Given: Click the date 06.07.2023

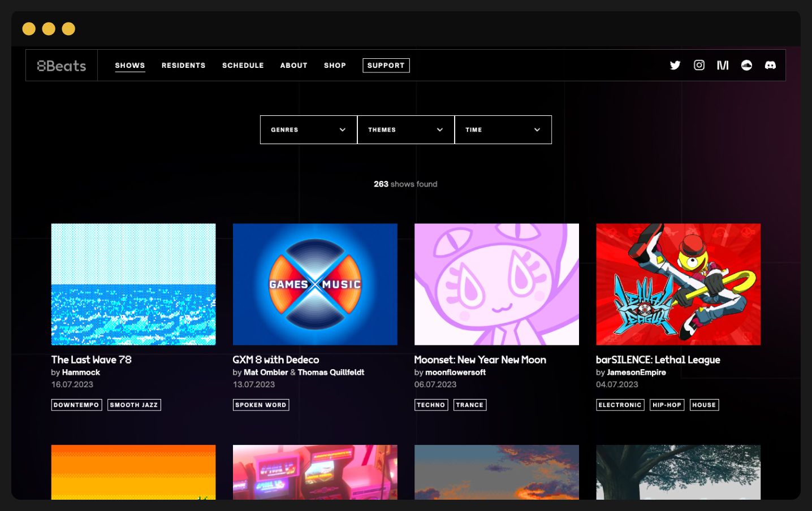Looking at the screenshot, I should pyautogui.click(x=435, y=384).
